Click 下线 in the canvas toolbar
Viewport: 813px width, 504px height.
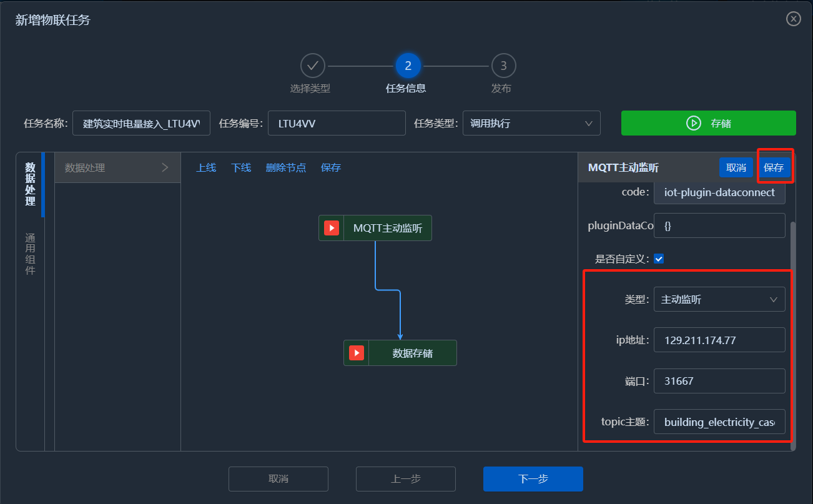click(241, 167)
